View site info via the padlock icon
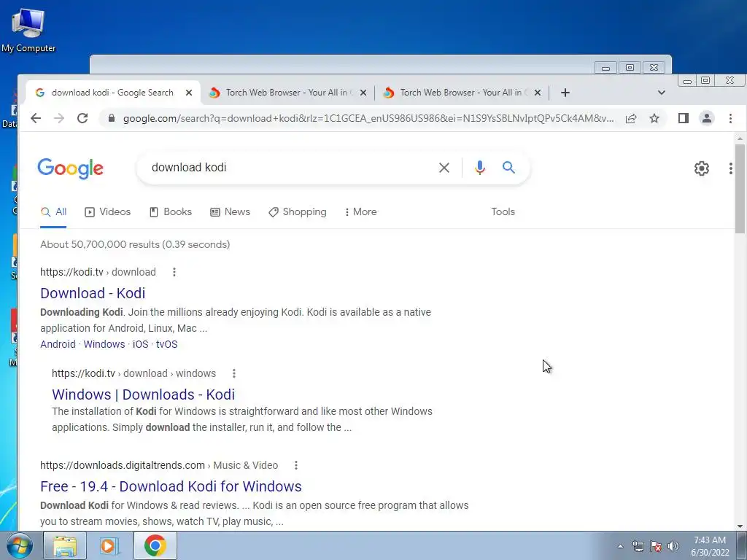 click(112, 118)
